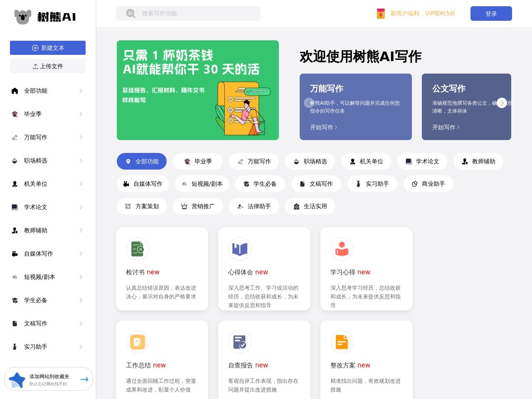Click the carousel next arrow on 公文写作
532x399 pixels.
[x=502, y=103]
